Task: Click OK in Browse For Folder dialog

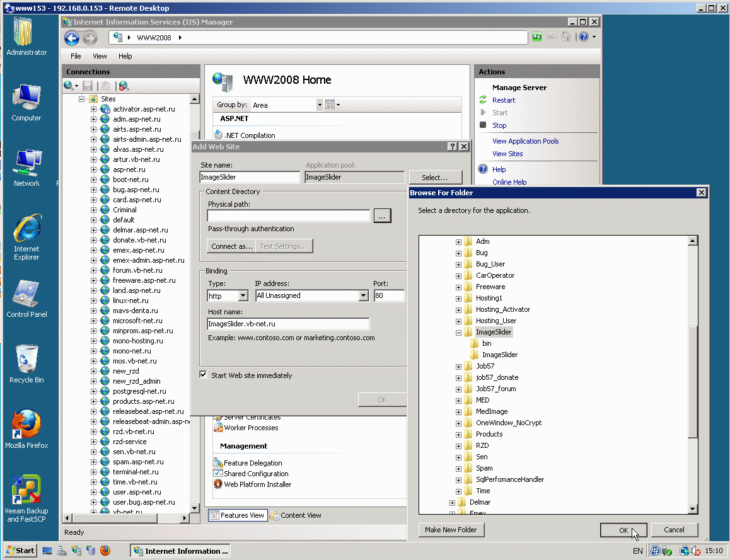Action: [623, 530]
